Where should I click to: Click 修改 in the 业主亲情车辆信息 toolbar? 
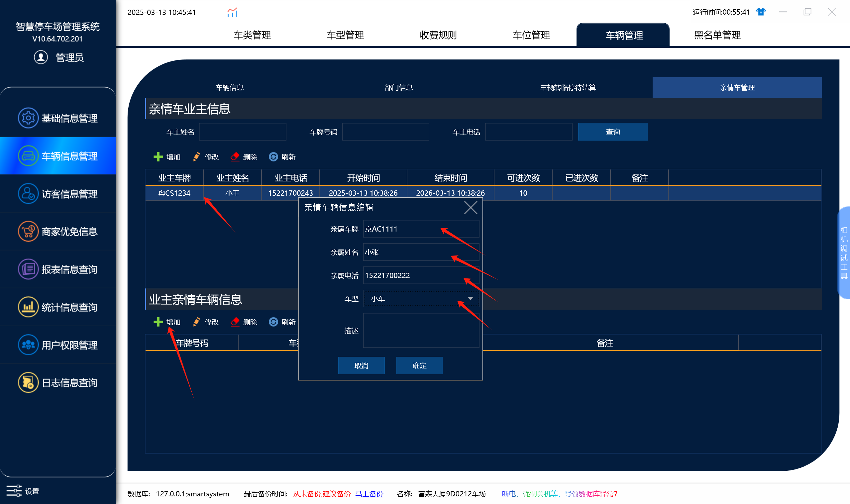206,322
